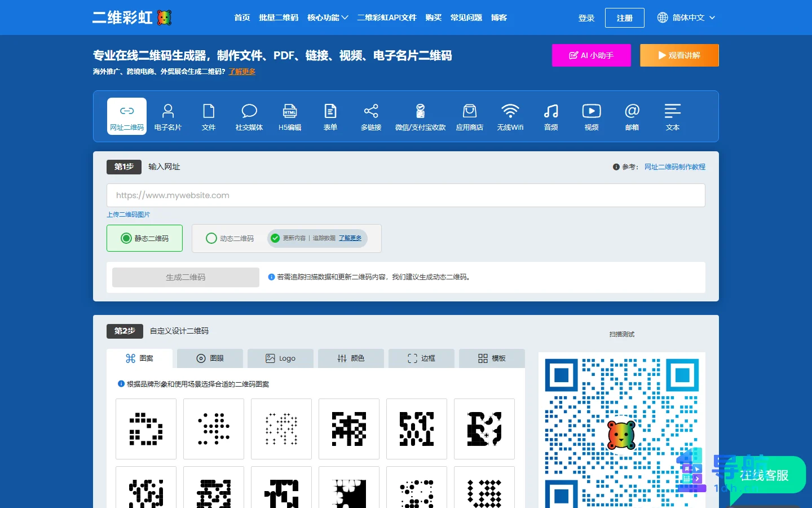Click the 上传二维码图片 upload link

[128, 214]
